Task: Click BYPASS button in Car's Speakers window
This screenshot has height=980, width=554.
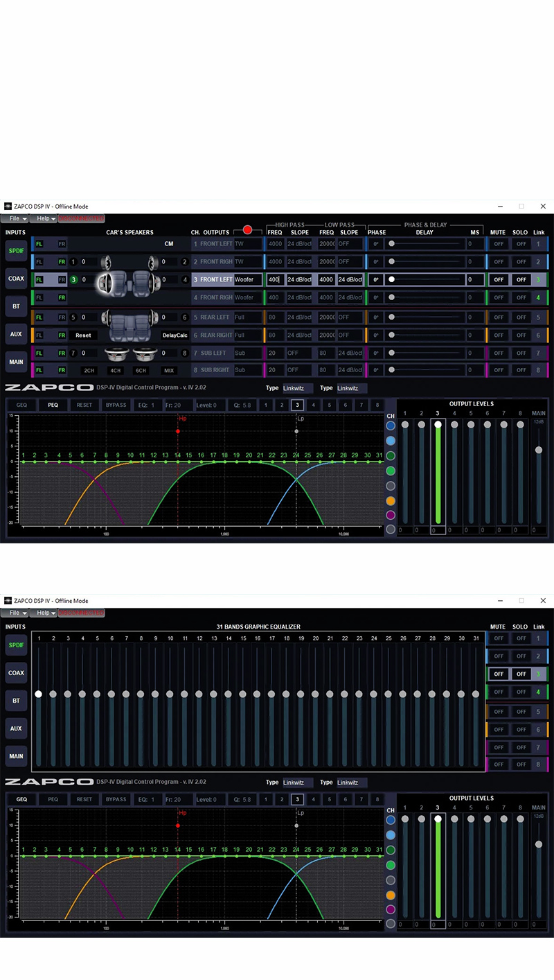Action: pyautogui.click(x=116, y=405)
